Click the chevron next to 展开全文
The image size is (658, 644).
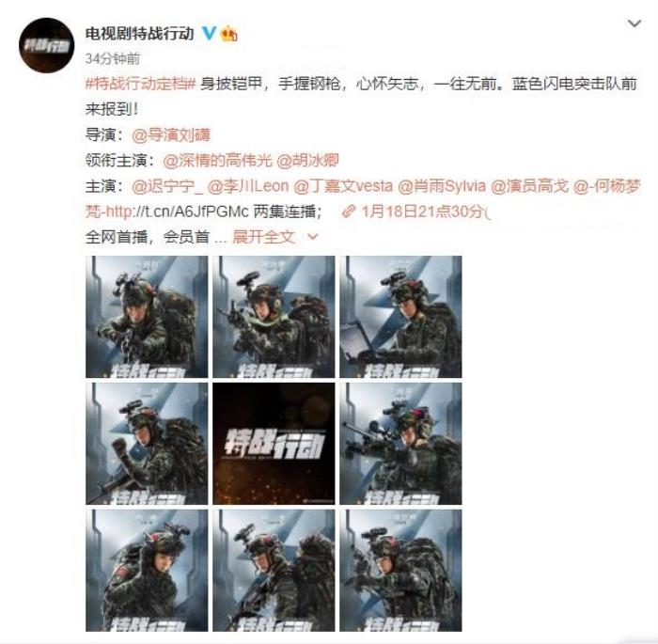[x=313, y=237]
